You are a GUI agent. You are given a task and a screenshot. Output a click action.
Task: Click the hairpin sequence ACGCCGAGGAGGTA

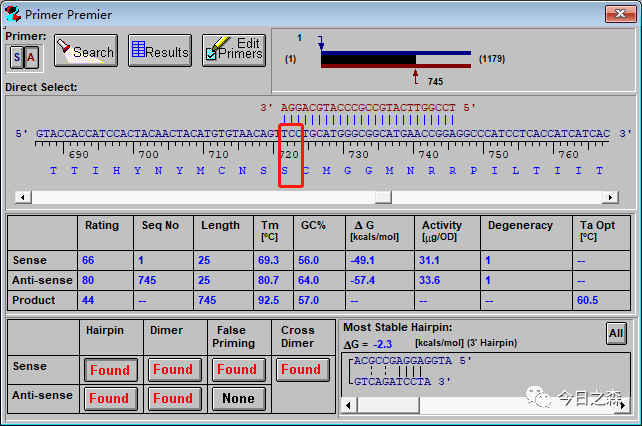point(402,361)
